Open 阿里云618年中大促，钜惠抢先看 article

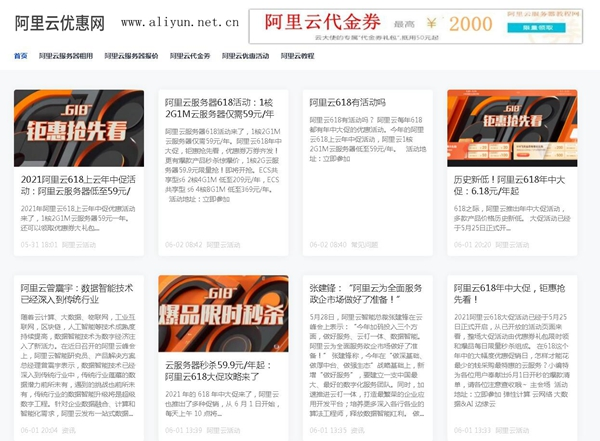(x=512, y=293)
